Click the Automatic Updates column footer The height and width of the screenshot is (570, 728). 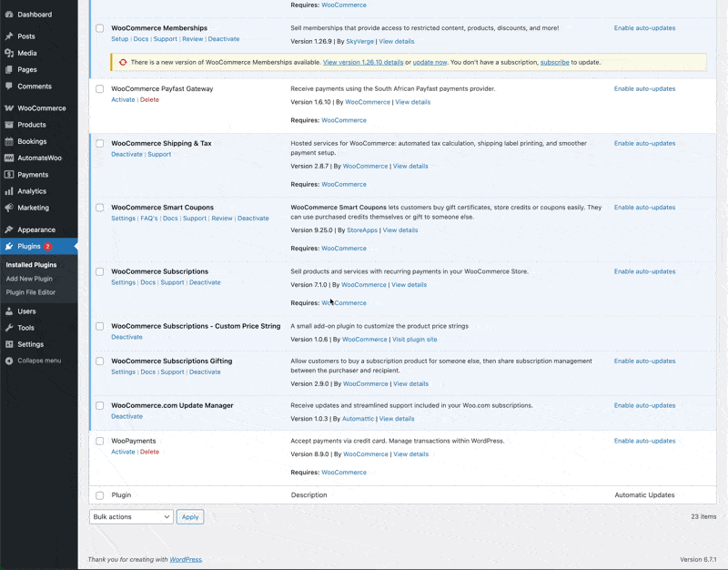pos(644,495)
